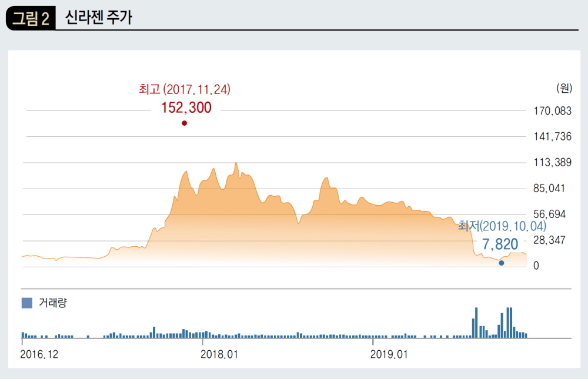Click the 거래량 legend label

point(53,303)
